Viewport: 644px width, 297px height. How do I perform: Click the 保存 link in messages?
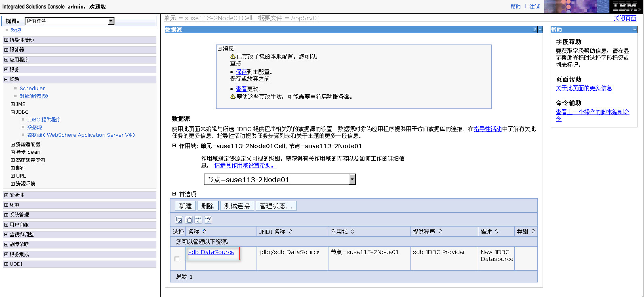pos(241,72)
